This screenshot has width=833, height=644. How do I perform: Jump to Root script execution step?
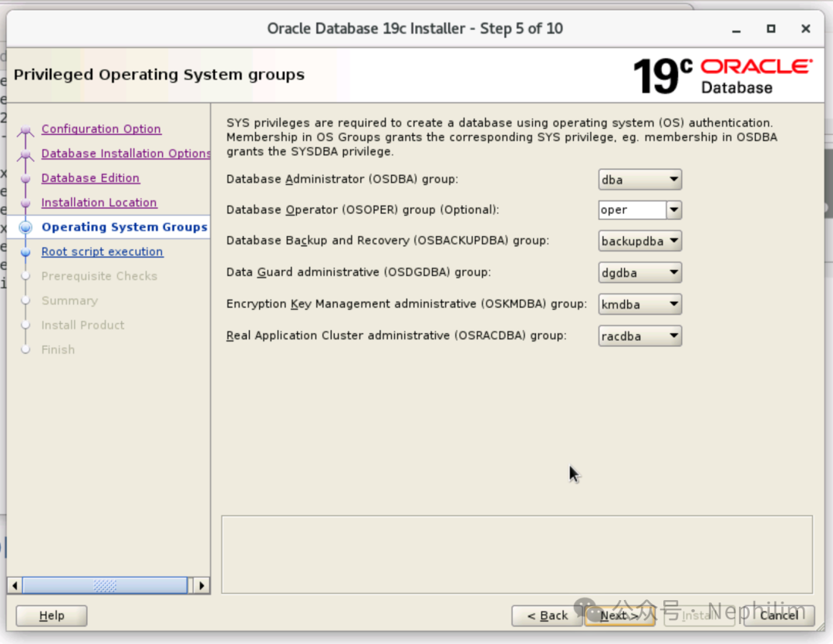click(x=102, y=251)
